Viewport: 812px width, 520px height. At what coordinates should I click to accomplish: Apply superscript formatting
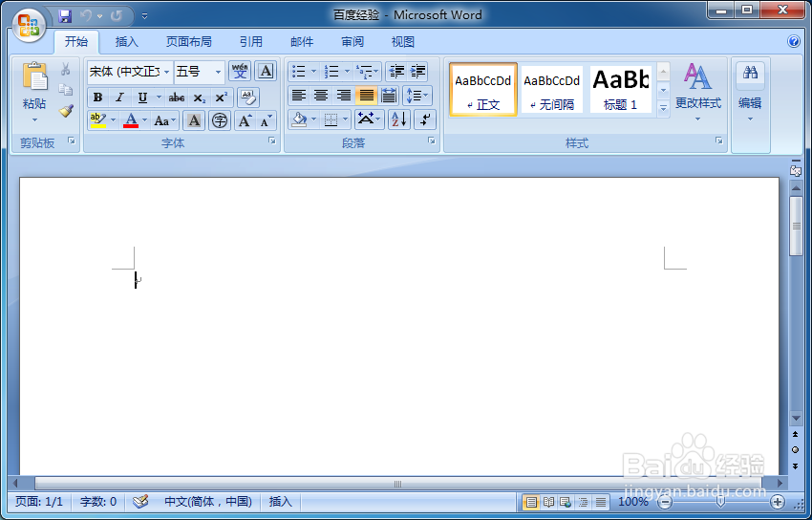click(222, 97)
